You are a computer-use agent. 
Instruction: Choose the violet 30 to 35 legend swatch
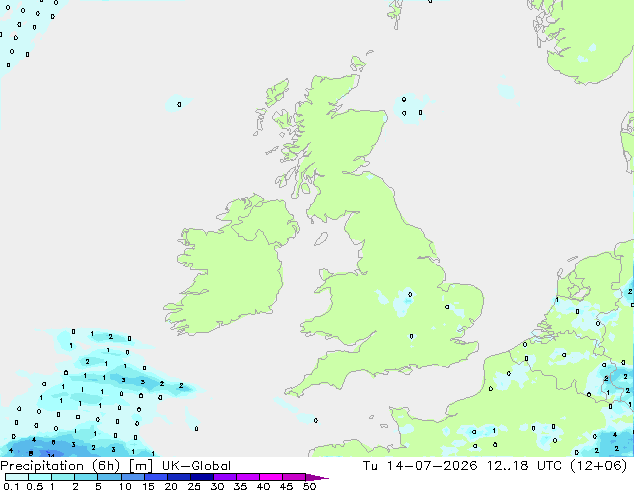point(225,477)
